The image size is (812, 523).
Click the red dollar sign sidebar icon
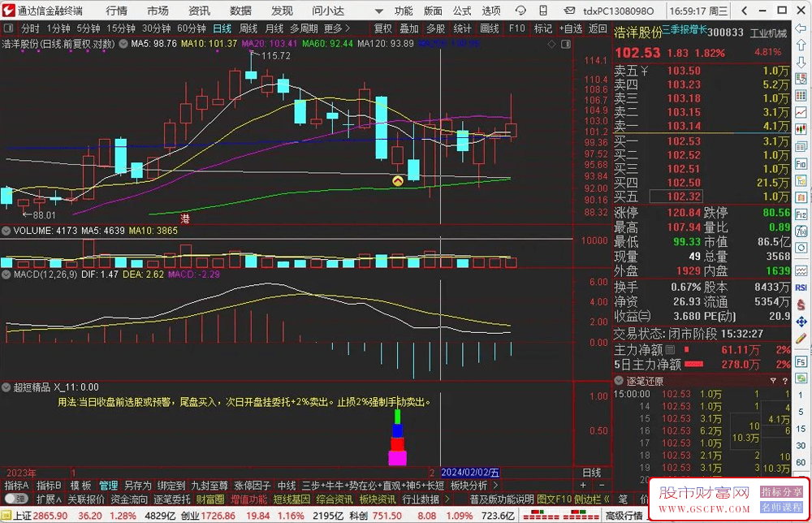pos(801,305)
